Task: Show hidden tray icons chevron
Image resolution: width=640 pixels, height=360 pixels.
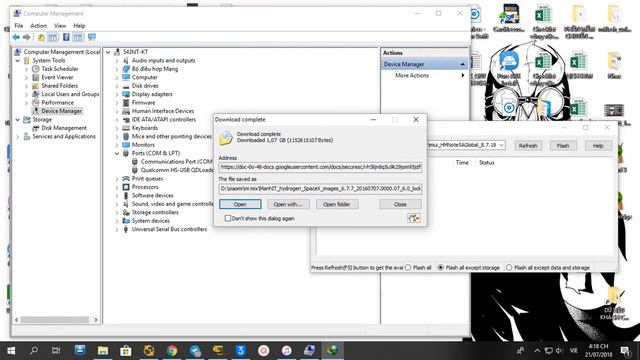Action: tap(537, 351)
